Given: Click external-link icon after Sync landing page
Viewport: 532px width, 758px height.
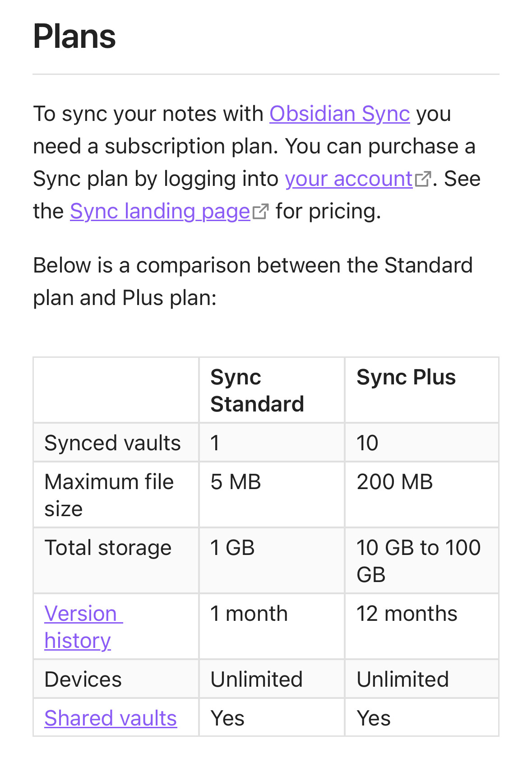Looking at the screenshot, I should pos(260,212).
